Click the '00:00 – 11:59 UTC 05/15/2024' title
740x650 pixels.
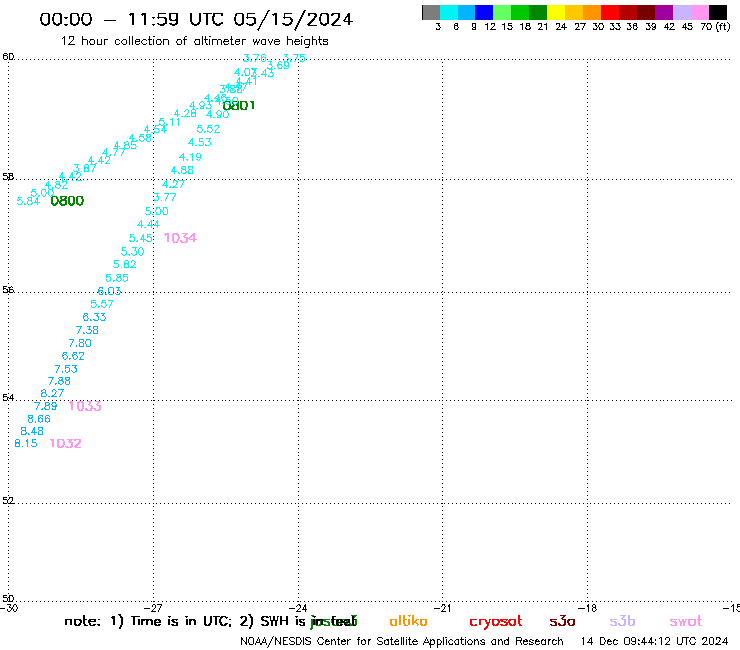[196, 19]
